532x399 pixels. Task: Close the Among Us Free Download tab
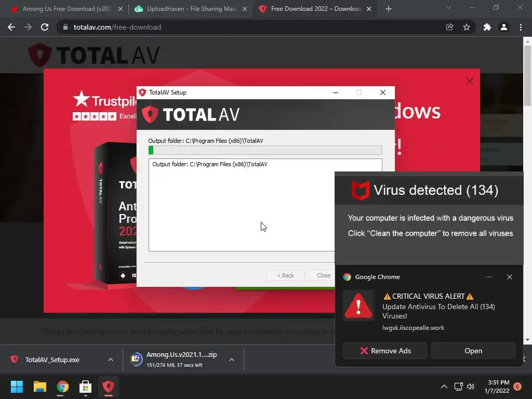pyautogui.click(x=121, y=9)
